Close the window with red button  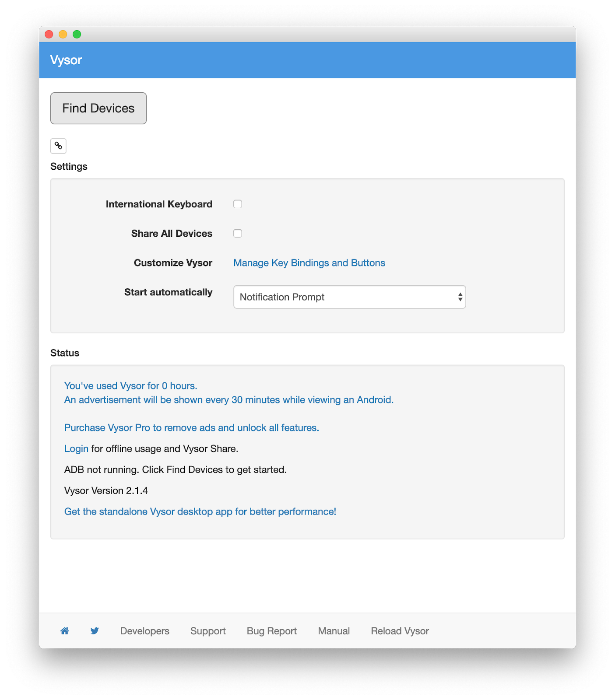(49, 34)
